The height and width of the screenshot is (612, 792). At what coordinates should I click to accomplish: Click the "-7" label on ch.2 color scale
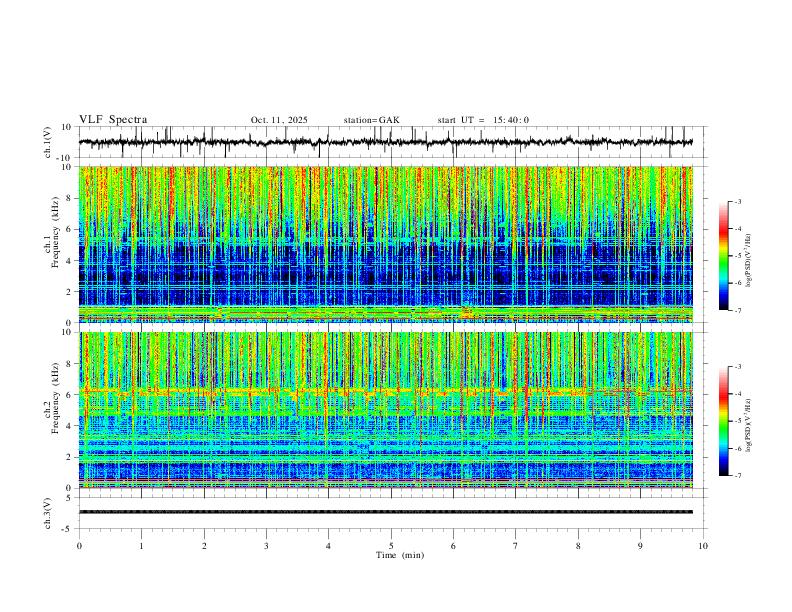coord(737,476)
